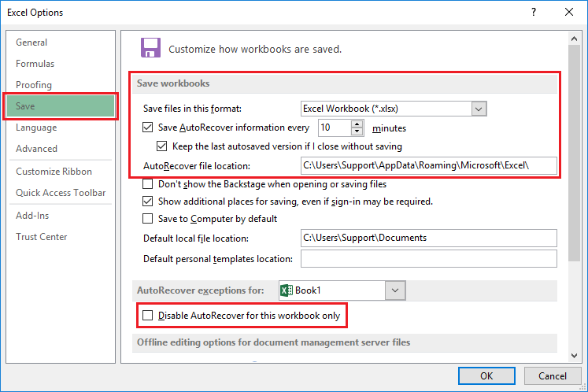Screen dimensions: 588x392
Task: Check Don't show the Backstage option
Action: coord(148,184)
